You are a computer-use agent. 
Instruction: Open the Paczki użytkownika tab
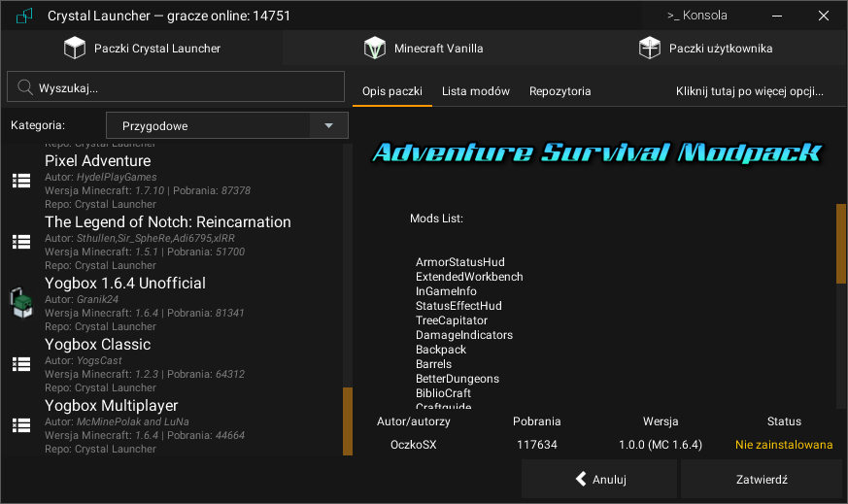point(706,49)
